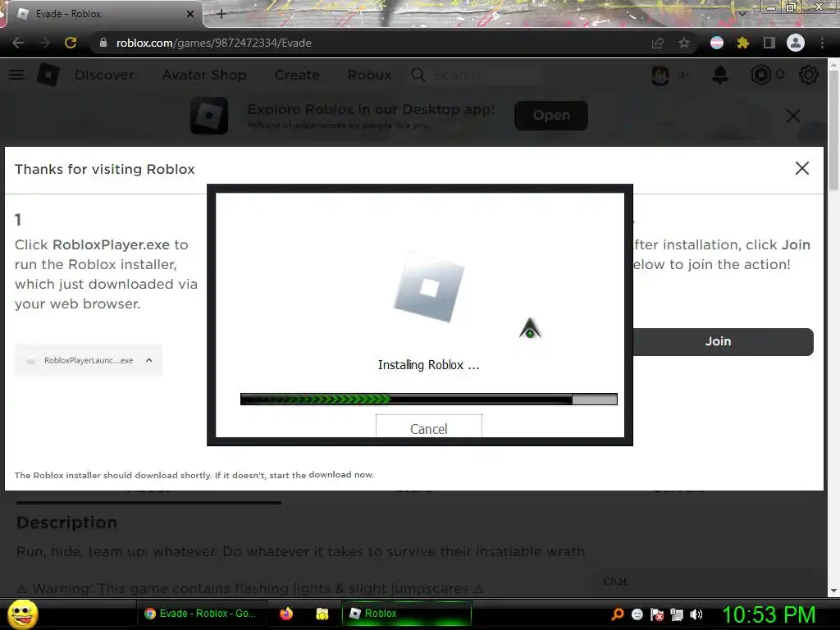
Task: Click the 10:53 PM clock
Action: (x=769, y=614)
